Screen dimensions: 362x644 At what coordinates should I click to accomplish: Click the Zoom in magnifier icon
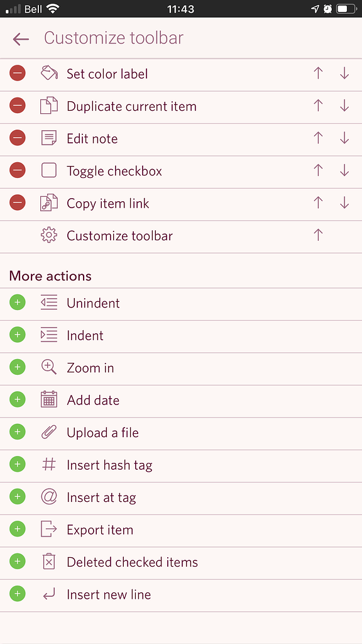[x=49, y=367]
